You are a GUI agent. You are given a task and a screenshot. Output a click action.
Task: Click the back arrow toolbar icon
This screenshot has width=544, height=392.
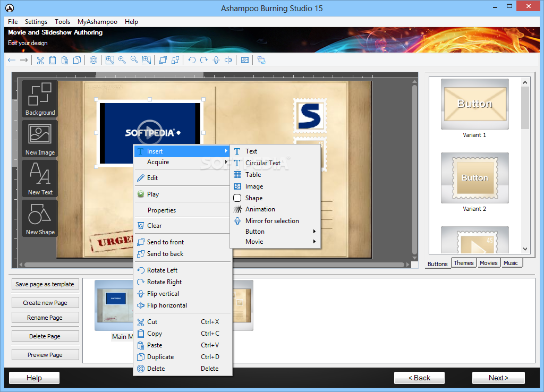pos(12,61)
